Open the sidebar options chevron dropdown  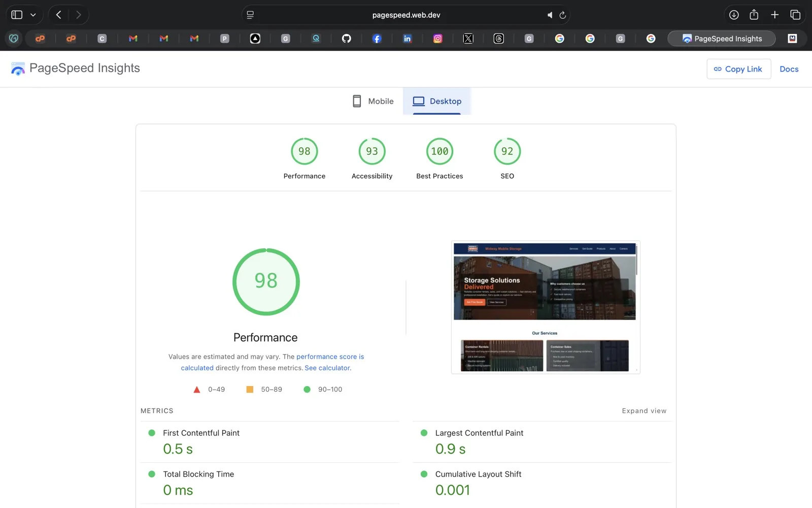click(x=33, y=15)
